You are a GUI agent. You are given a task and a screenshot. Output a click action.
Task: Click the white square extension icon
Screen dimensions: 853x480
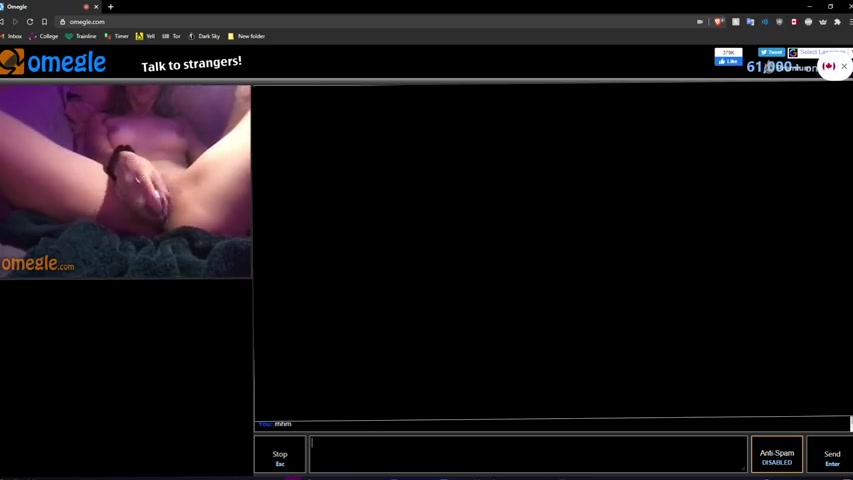pos(735,22)
